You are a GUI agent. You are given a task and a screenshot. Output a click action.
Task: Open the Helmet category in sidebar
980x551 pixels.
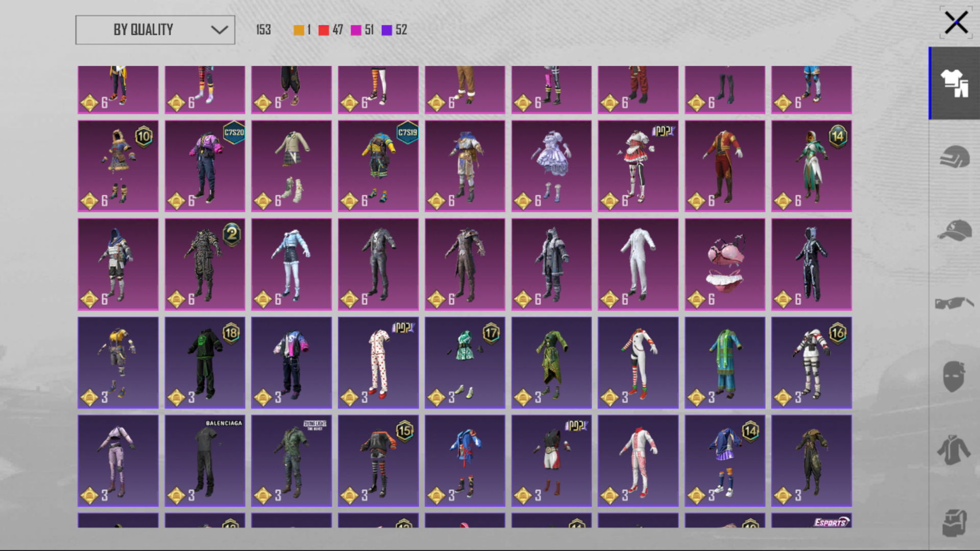[954, 156]
